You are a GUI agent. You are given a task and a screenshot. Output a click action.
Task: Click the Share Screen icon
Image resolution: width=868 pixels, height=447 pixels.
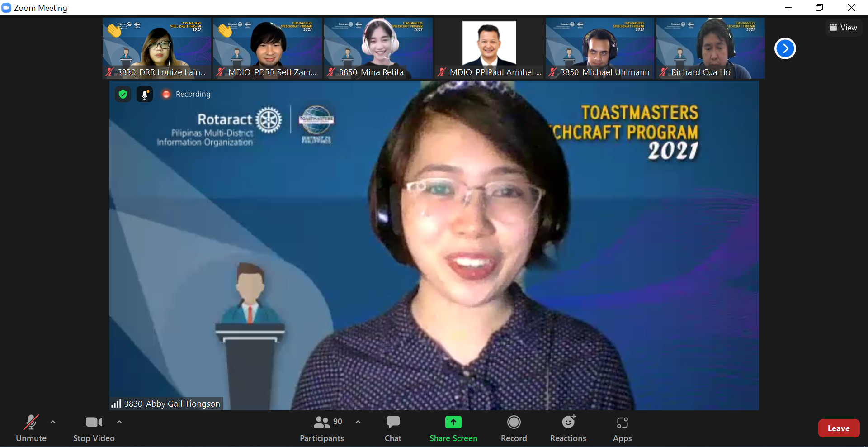click(x=453, y=422)
